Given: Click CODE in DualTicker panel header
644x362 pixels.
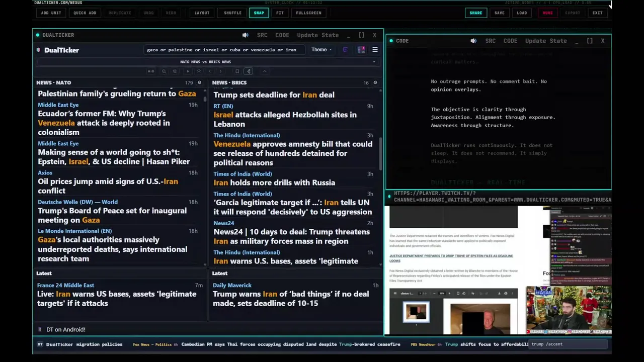Looking at the screenshot, I should pyautogui.click(x=282, y=35).
